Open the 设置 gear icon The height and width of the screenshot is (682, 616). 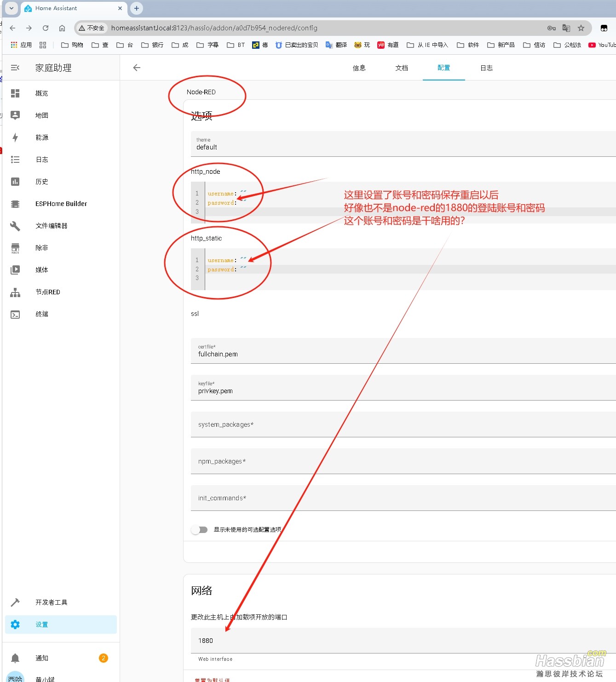(15, 625)
